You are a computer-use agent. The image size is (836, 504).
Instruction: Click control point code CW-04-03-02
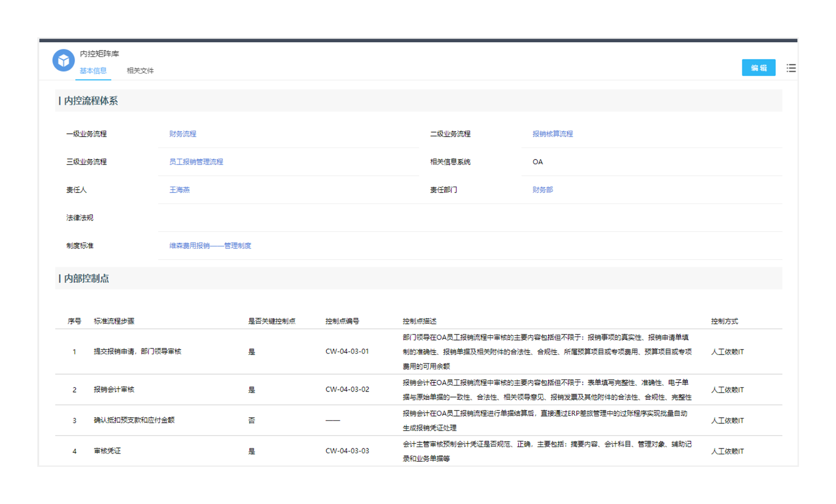pyautogui.click(x=347, y=389)
